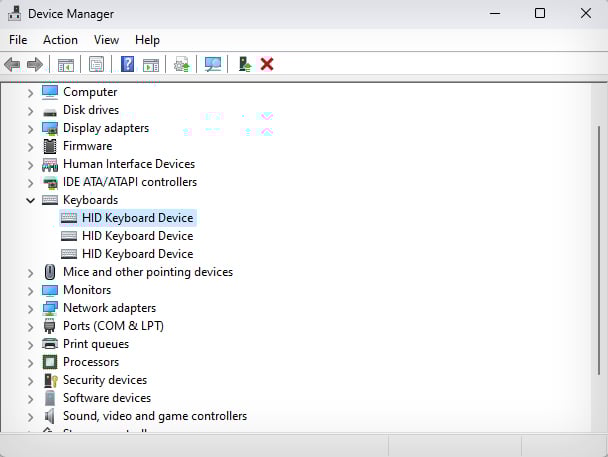Image resolution: width=608 pixels, height=457 pixels.
Task: Select the Software devices label
Action: [x=107, y=398]
